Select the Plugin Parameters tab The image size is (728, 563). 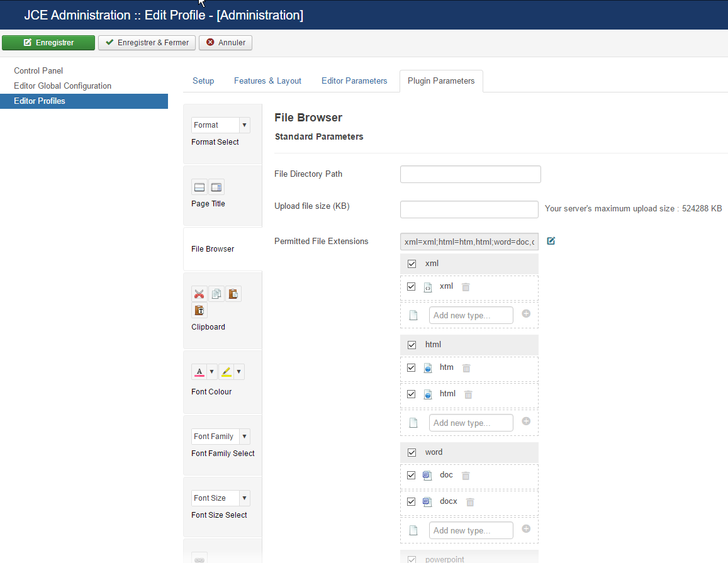441,81
